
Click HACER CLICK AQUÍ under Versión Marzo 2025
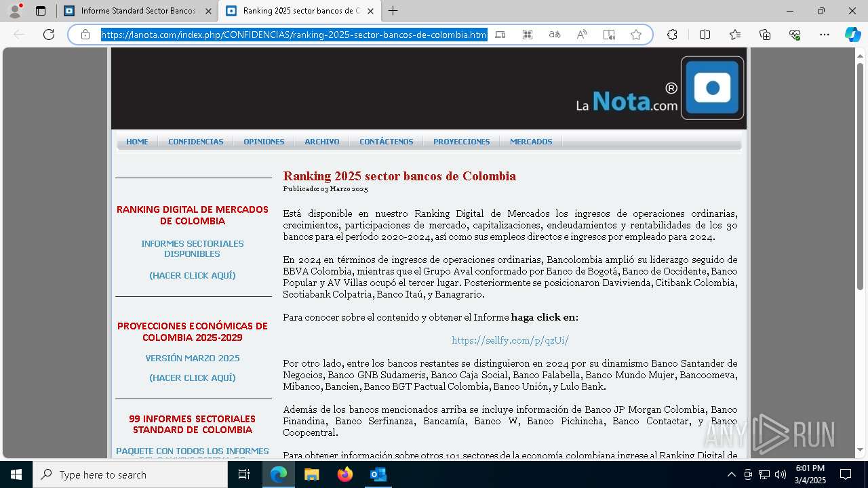pos(193,378)
